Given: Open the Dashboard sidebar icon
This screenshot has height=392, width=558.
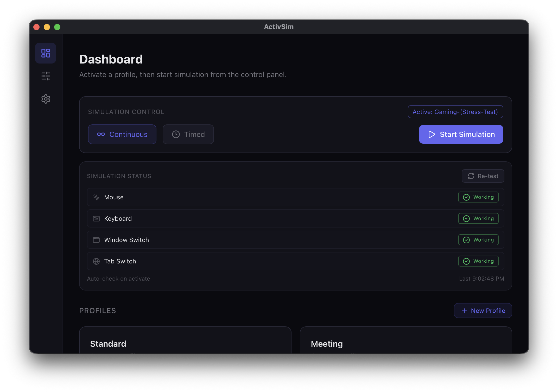Looking at the screenshot, I should tap(46, 53).
